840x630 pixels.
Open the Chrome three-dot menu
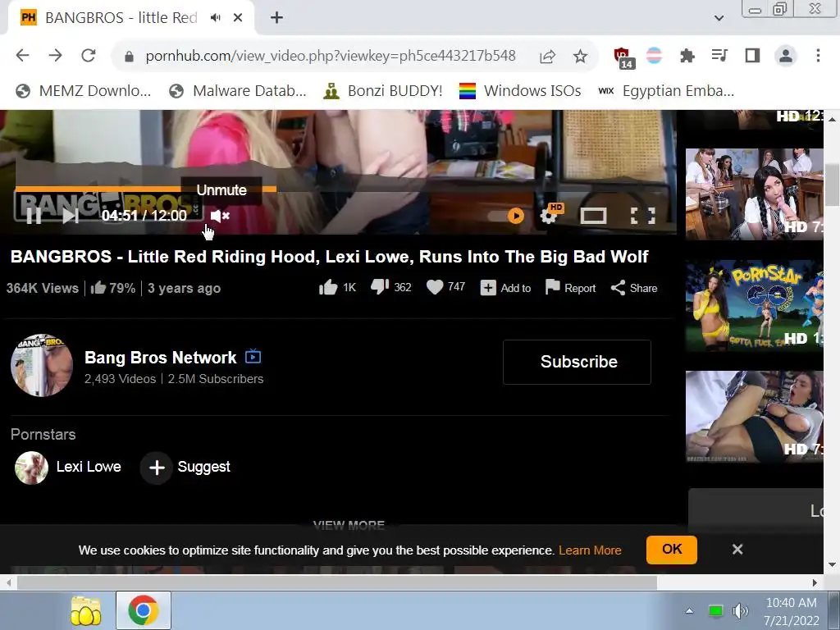coord(818,55)
